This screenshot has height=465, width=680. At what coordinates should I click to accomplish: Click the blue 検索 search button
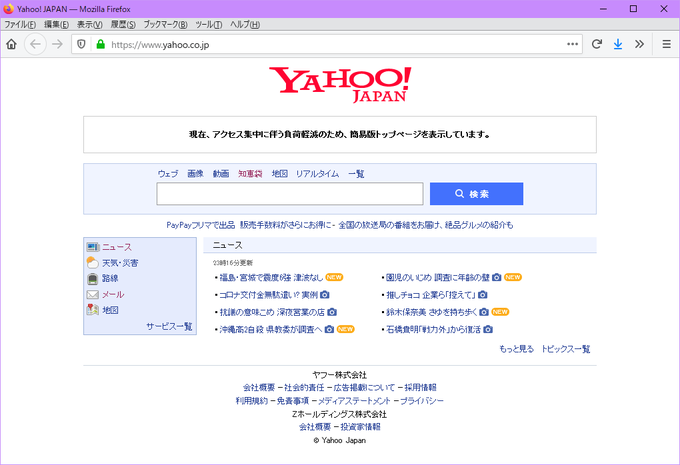(x=476, y=193)
